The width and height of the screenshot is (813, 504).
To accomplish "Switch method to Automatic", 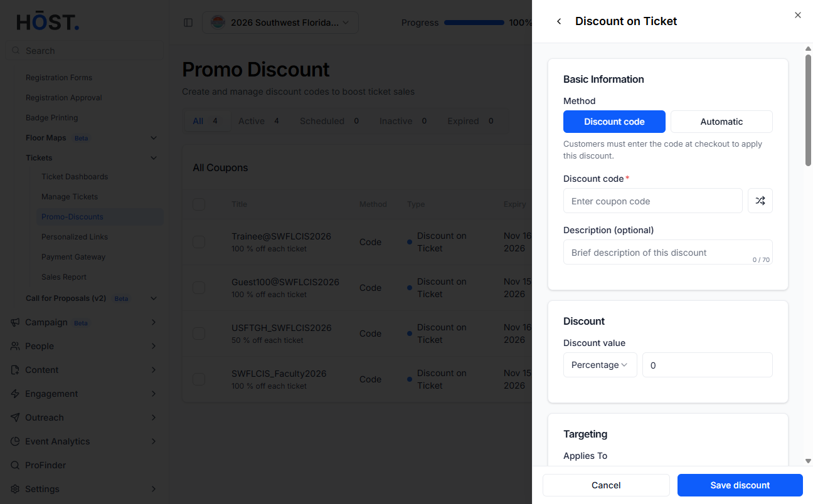I will pyautogui.click(x=721, y=122).
